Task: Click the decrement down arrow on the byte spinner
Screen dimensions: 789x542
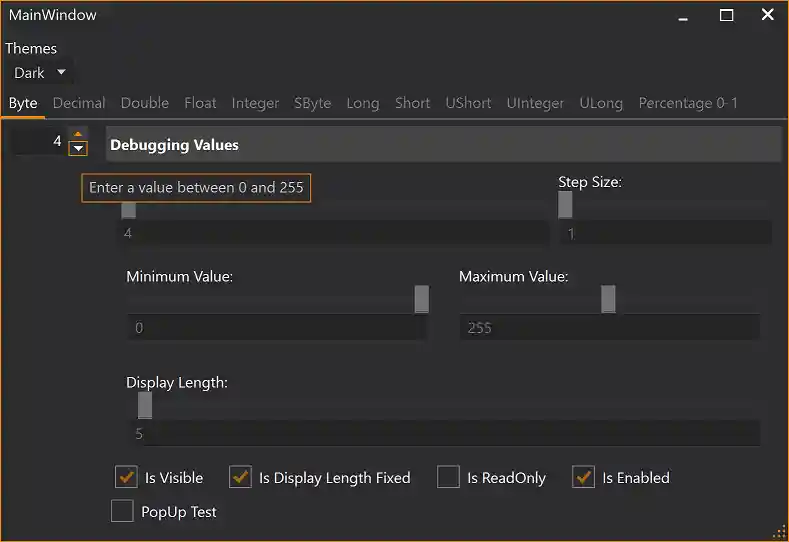Action: tap(78, 148)
